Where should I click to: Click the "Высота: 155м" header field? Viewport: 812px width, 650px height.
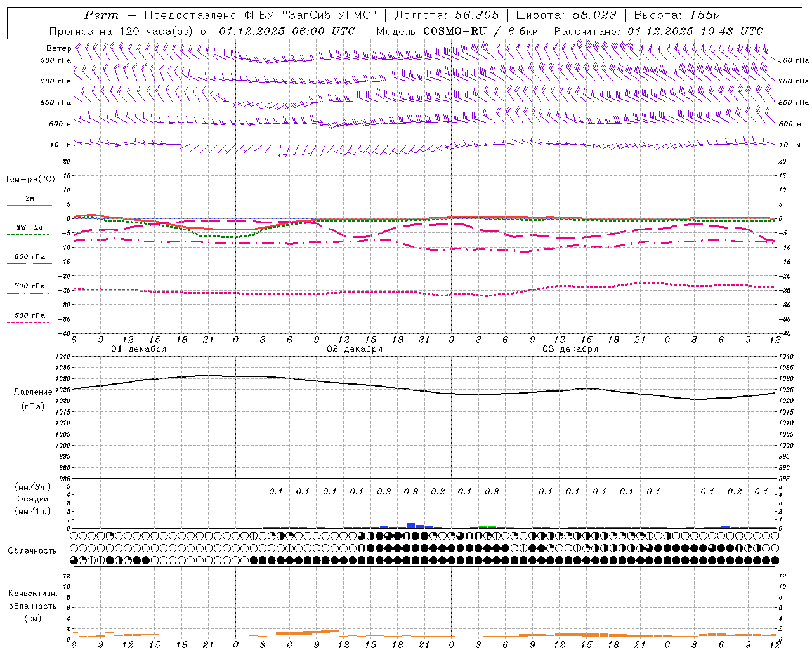coord(677,15)
